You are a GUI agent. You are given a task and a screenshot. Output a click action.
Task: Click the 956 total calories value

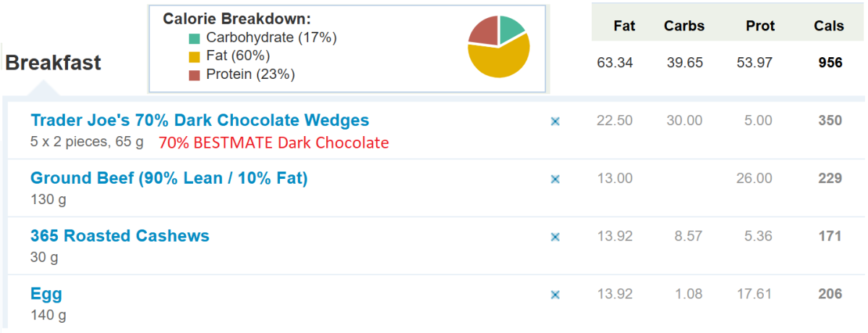click(x=830, y=63)
